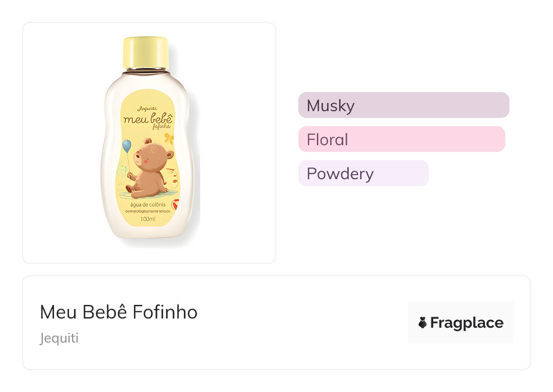Click the red ball on the label
The image size is (553, 392).
pos(177,206)
